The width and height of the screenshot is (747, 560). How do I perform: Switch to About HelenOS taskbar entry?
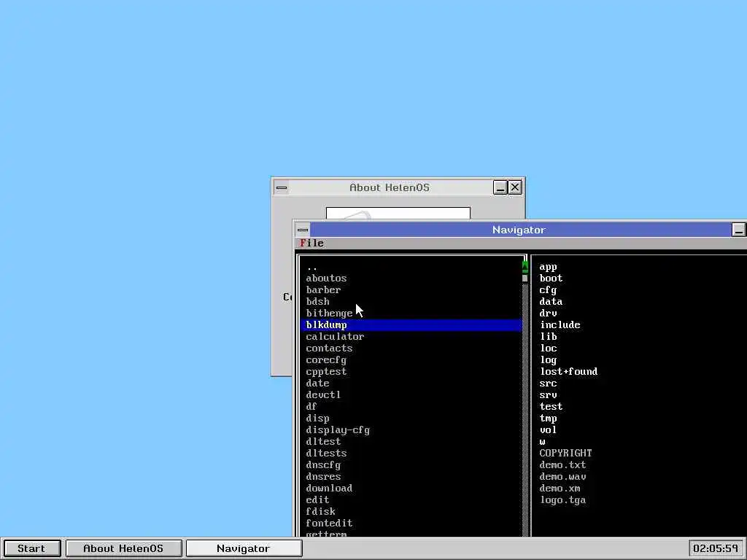(x=123, y=548)
